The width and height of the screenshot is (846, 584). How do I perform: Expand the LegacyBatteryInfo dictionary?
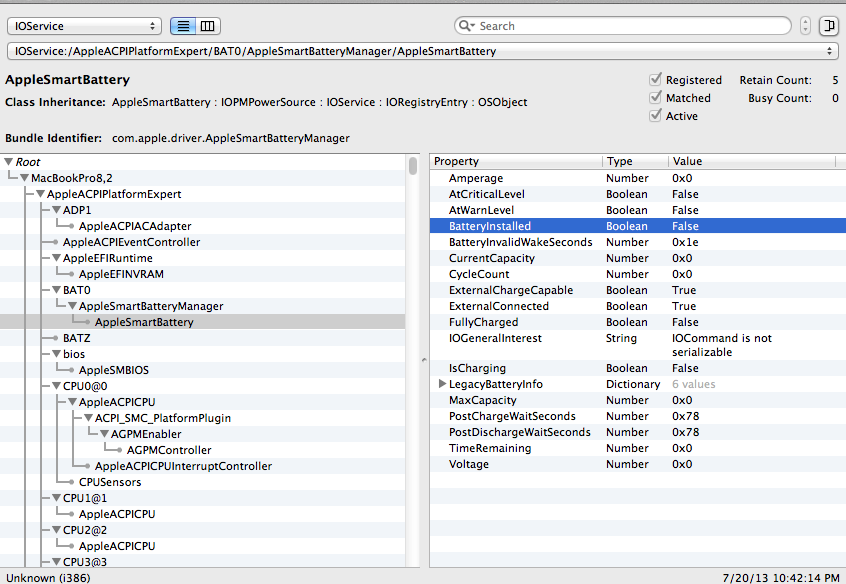(x=442, y=384)
